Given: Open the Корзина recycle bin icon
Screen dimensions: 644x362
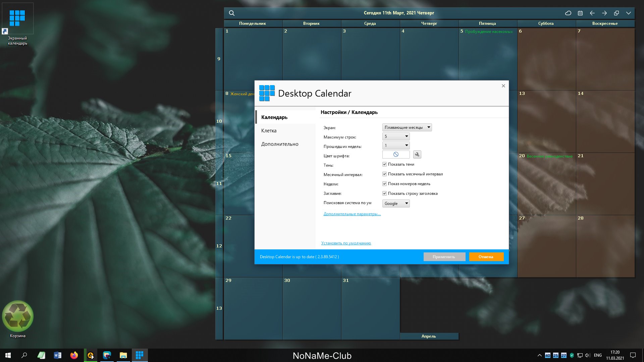Looking at the screenshot, I should click(18, 319).
